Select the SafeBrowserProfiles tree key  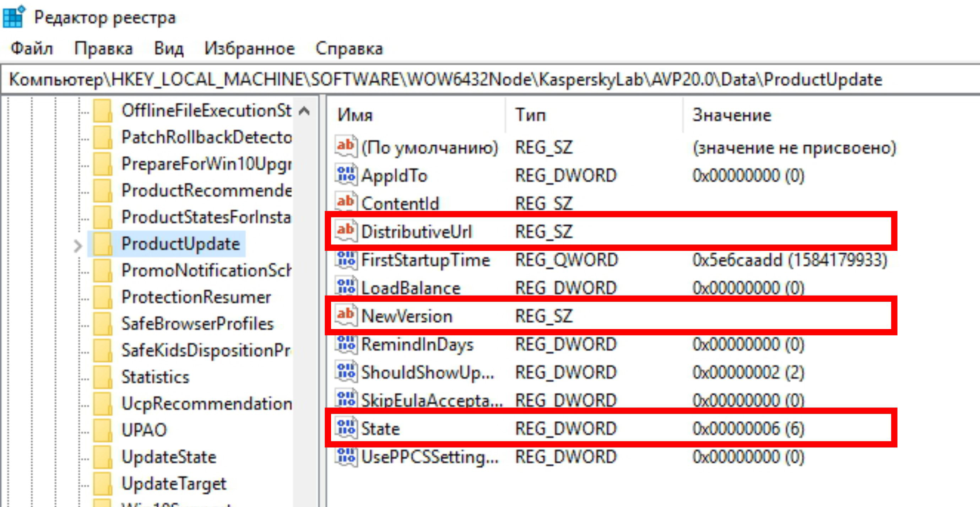click(x=197, y=324)
